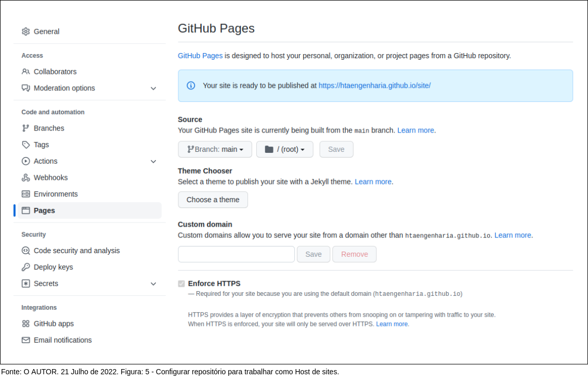Click the custom domain text field
This screenshot has width=588, height=380.
pyautogui.click(x=236, y=254)
